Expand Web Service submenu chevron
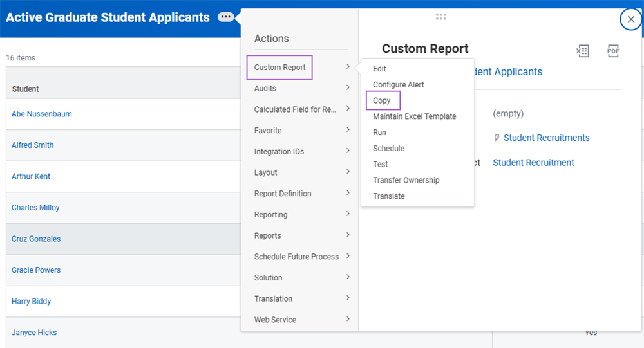 tap(348, 318)
